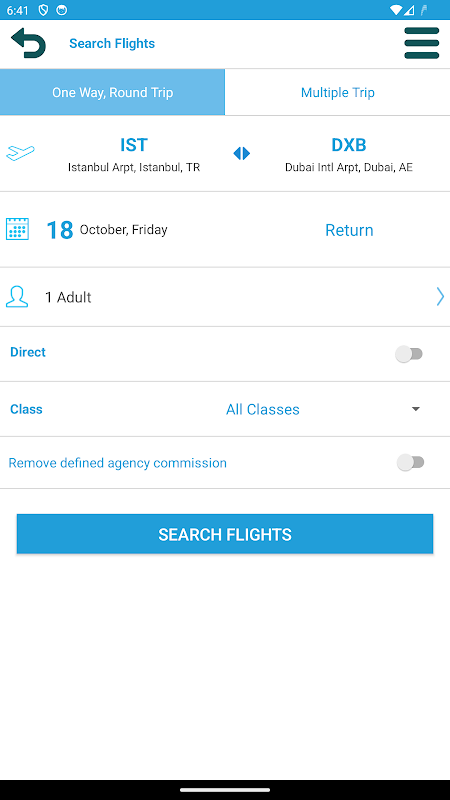Select the 18 October departure date
The height and width of the screenshot is (800, 450).
107,230
